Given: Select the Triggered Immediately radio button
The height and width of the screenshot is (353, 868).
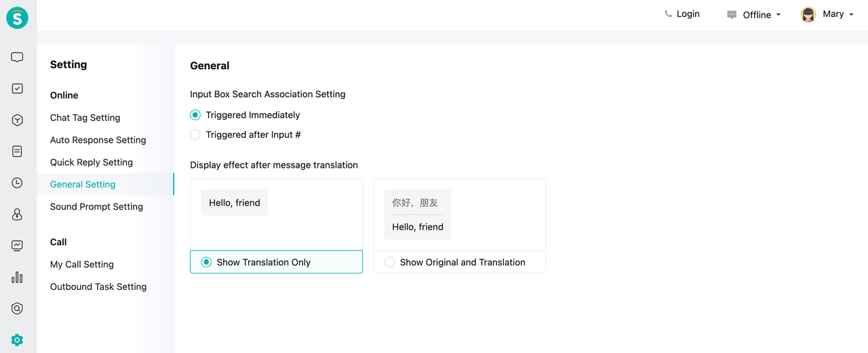Looking at the screenshot, I should 195,115.
